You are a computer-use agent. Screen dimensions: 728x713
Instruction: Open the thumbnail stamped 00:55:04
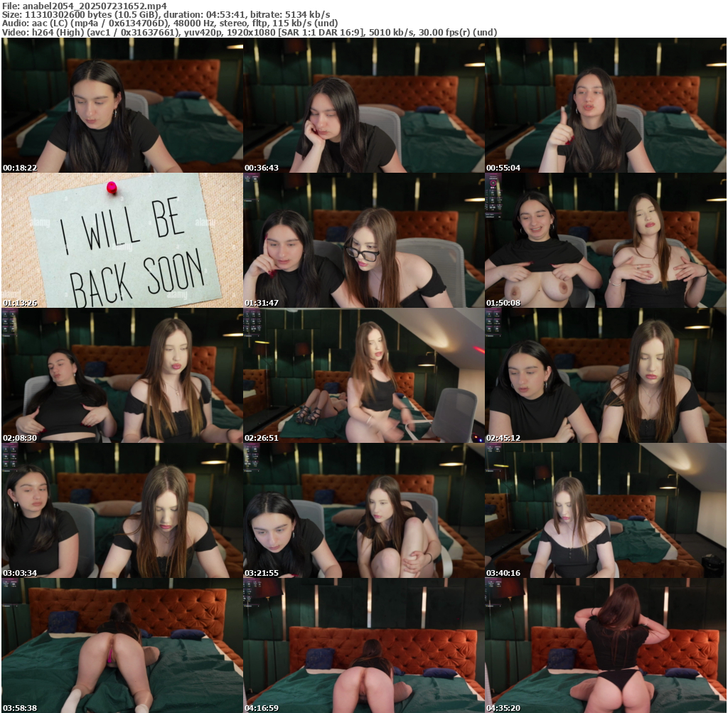(606, 105)
